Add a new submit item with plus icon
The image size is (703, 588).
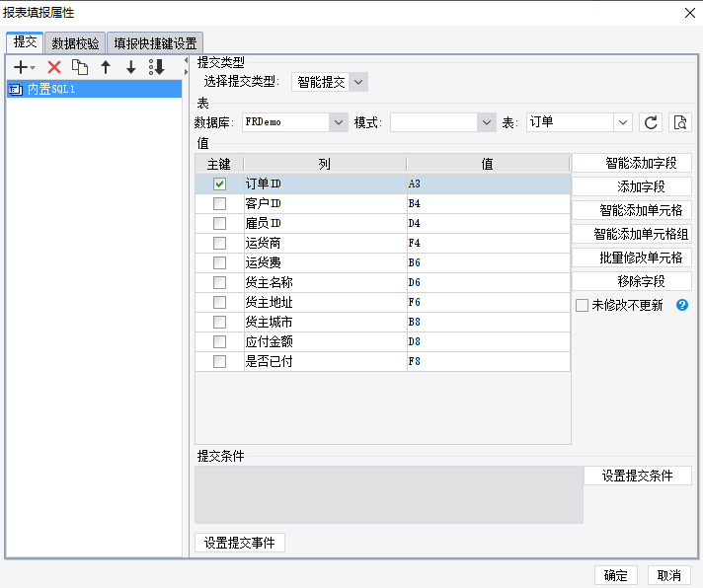point(21,67)
